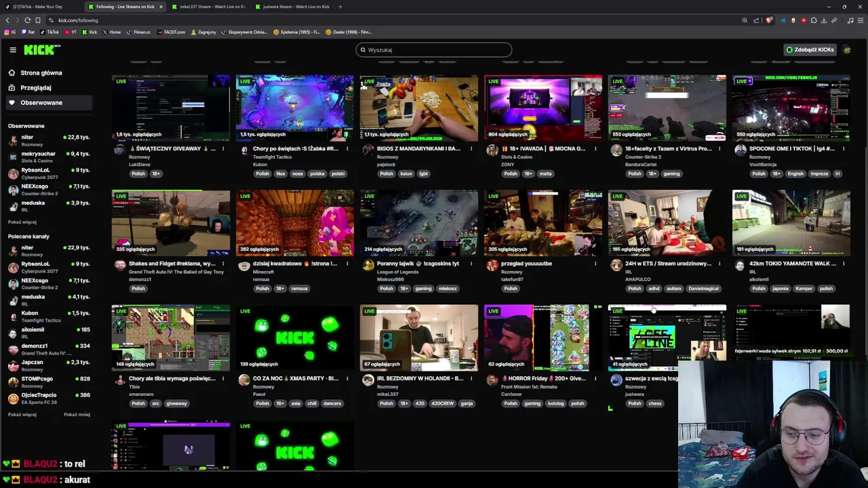Screen dimensions: 868x488
Task: Open the user profile avatar at top right
Action: click(x=847, y=49)
